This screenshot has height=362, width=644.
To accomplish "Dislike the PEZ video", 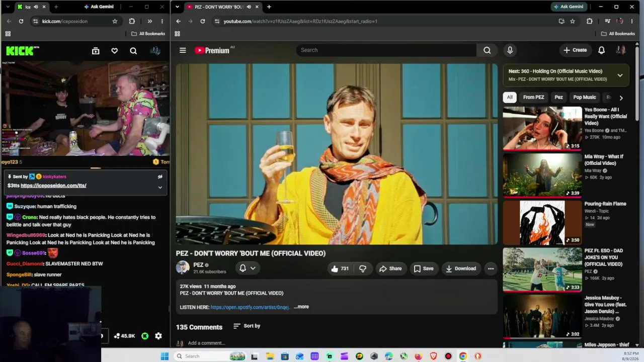I will coord(363,268).
